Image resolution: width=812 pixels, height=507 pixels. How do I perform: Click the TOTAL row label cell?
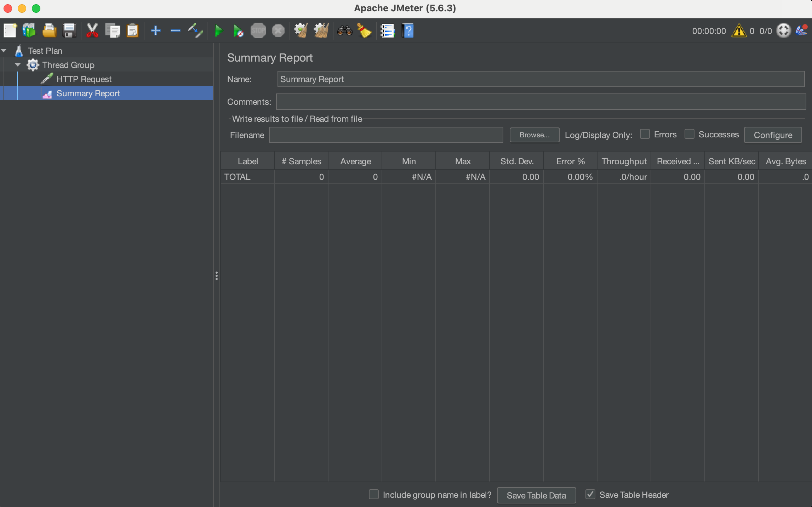coord(247,177)
